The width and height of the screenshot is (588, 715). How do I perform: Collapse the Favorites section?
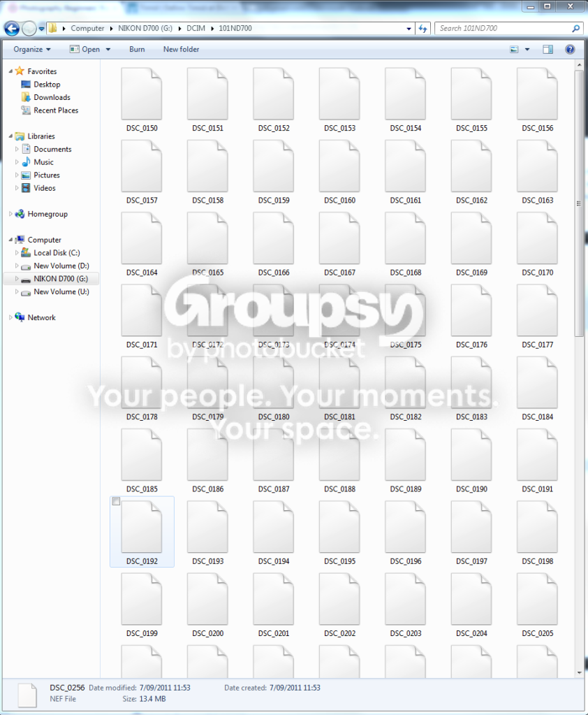[x=10, y=71]
